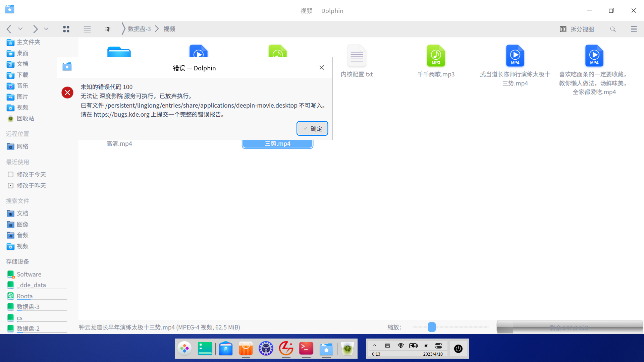Adjust the 缩放 zoom slider handle
Screen dimensions: 644x362
tap(432, 327)
